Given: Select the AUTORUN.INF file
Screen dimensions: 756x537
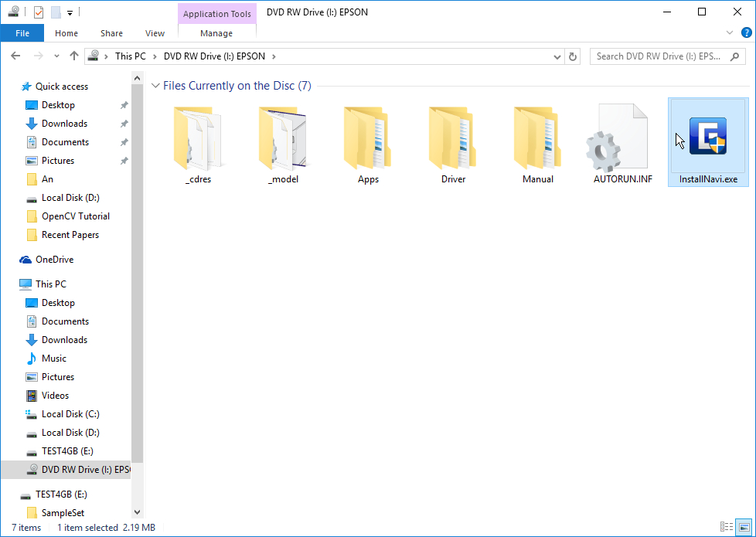Looking at the screenshot, I should coord(622,144).
